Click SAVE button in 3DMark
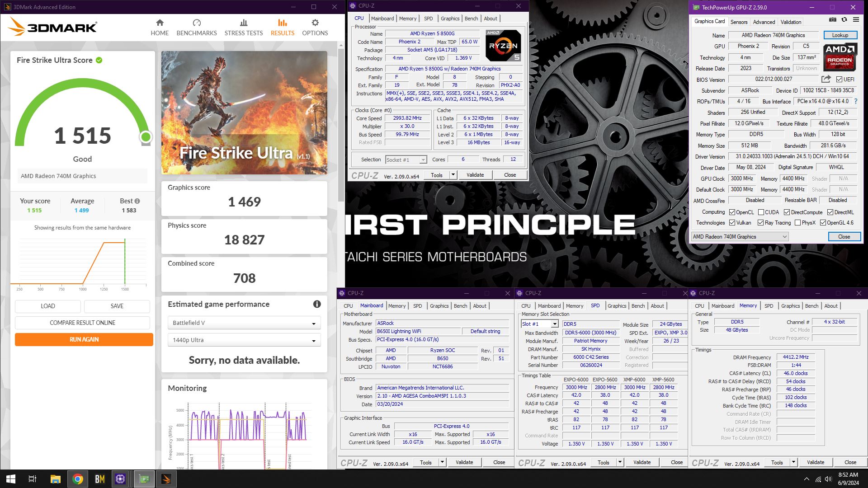This screenshot has height=488, width=868. (117, 306)
